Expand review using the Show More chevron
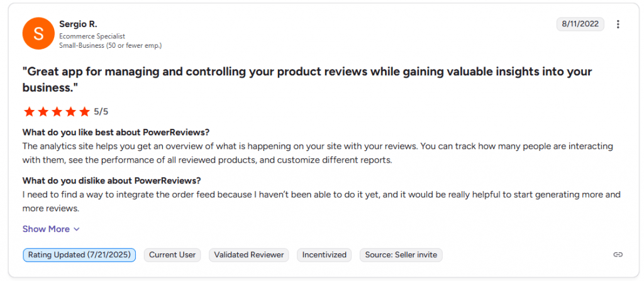The image size is (644, 281). pos(77,229)
